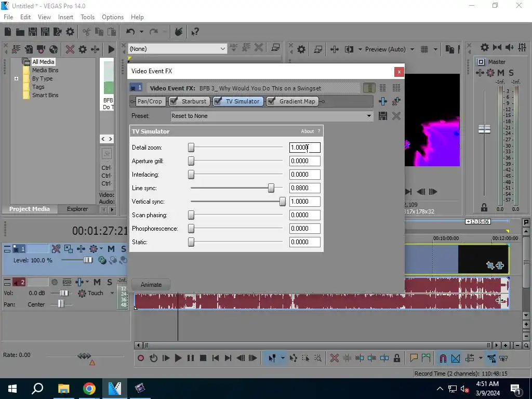Toggle the Starburst effect checkbox
This screenshot has width=532, height=399.
tap(174, 101)
